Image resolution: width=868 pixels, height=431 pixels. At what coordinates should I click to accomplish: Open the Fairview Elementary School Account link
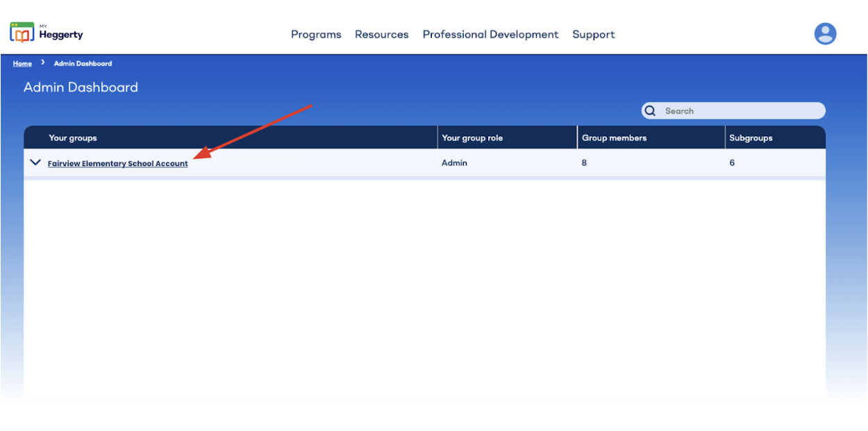(x=117, y=164)
